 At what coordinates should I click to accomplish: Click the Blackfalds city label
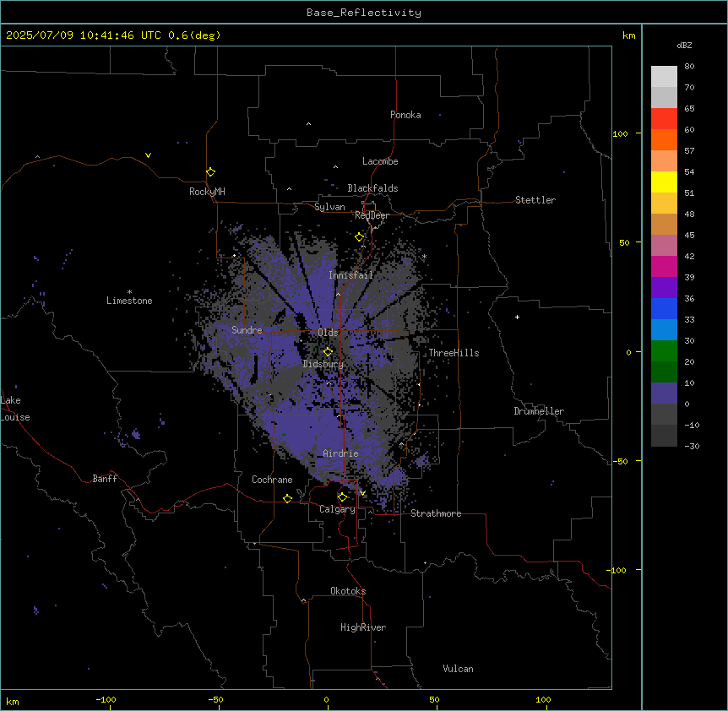(372, 188)
